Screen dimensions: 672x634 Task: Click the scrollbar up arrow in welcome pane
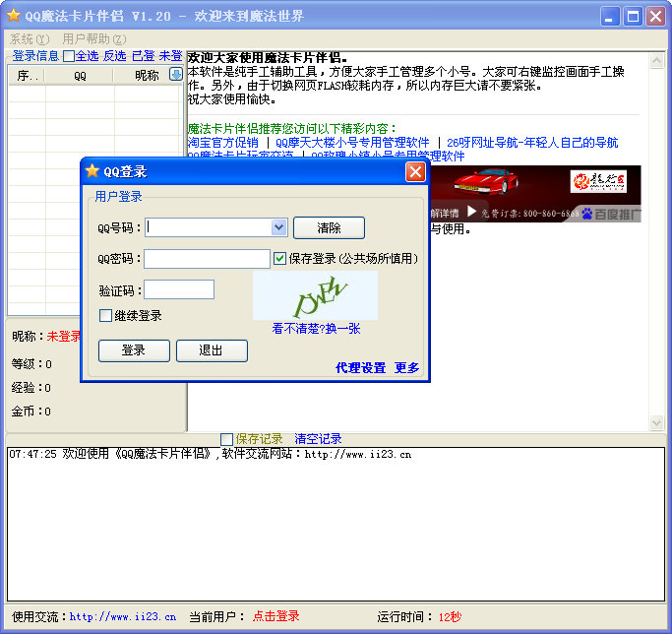click(656, 60)
